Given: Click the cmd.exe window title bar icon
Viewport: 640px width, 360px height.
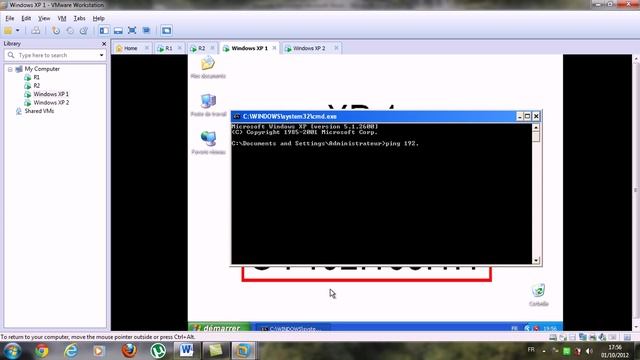Looking at the screenshot, I should (x=236, y=117).
